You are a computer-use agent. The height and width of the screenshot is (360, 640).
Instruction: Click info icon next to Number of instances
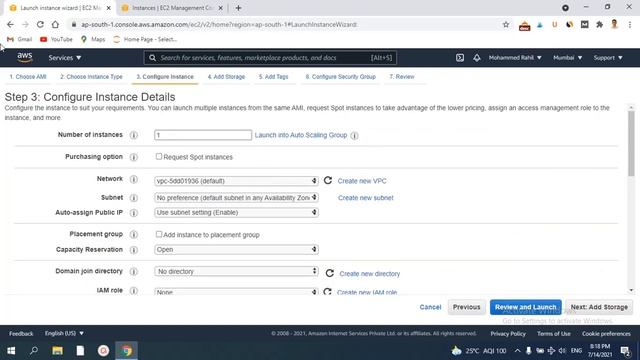[133, 135]
